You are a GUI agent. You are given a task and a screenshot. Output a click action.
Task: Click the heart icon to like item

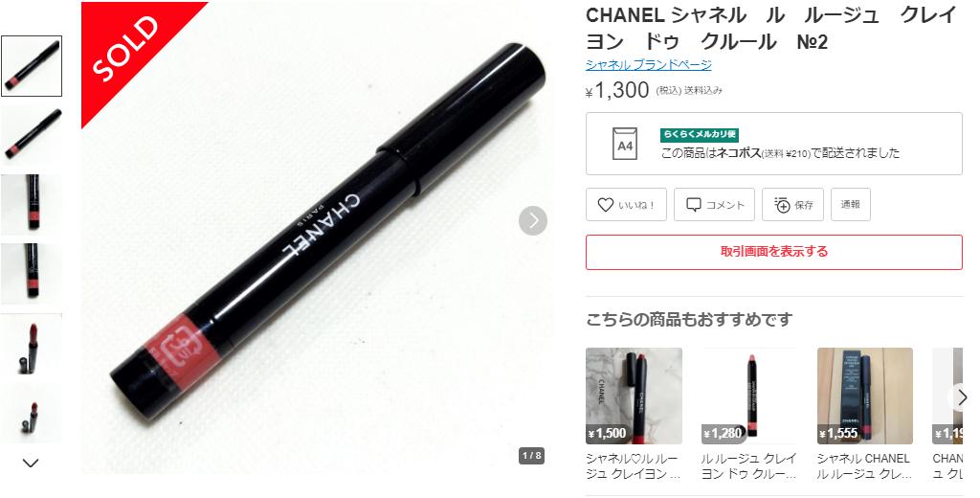click(605, 205)
